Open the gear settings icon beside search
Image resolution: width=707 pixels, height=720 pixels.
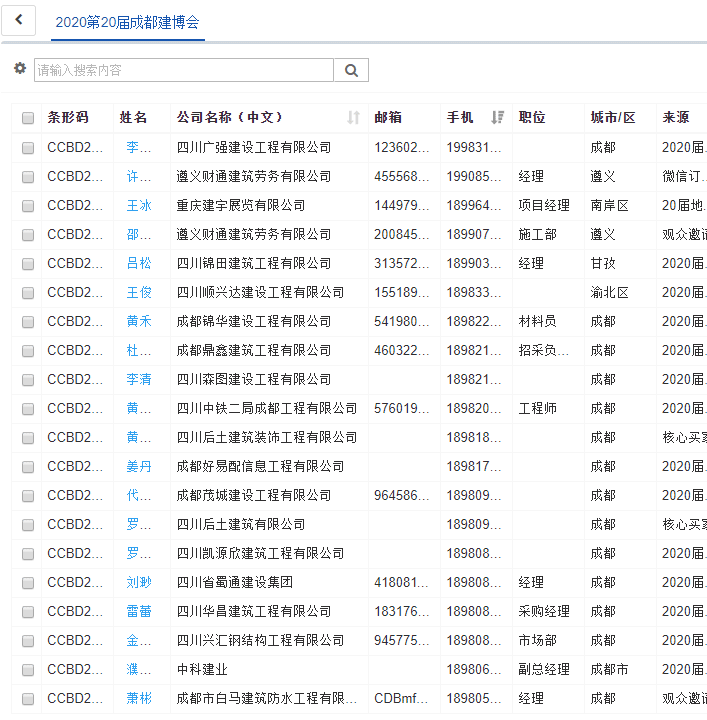(x=20, y=68)
